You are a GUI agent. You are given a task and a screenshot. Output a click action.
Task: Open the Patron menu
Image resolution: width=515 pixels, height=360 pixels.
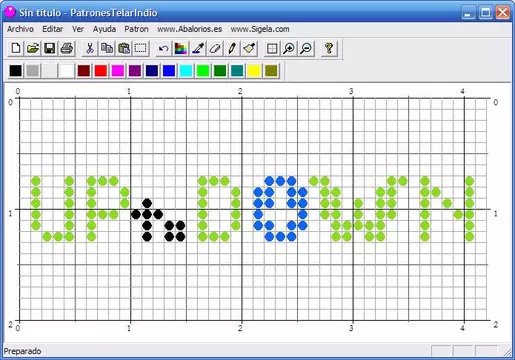136,29
